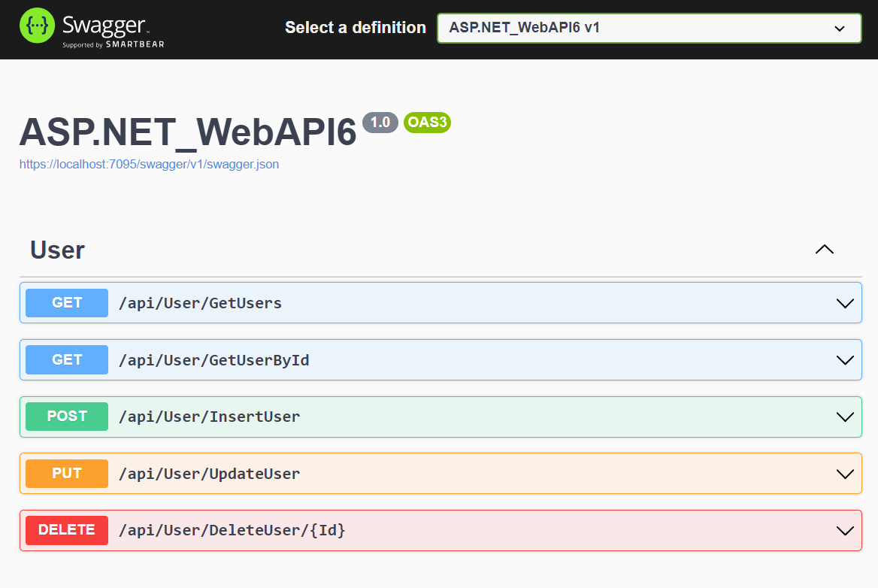Click the /api/User/DeleteUser/{Id} path text
The image size is (878, 588).
click(232, 530)
